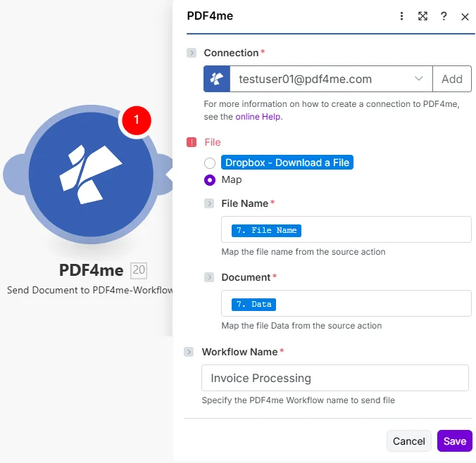This screenshot has width=476, height=463.
Task: Click the module number 20 badge
Action: pos(139,270)
